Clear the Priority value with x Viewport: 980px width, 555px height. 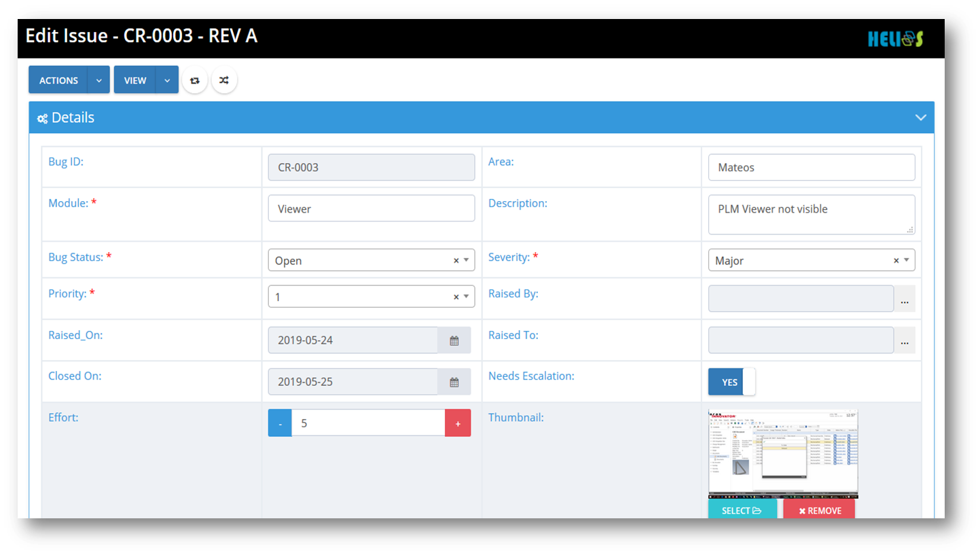(x=456, y=297)
